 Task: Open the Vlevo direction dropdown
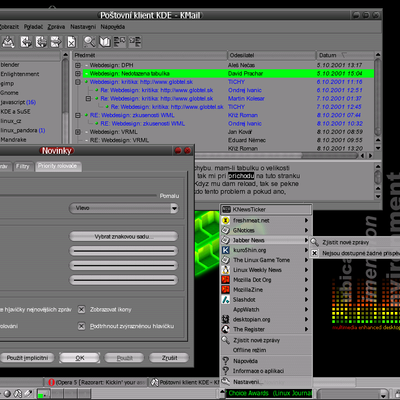pyautogui.click(x=124, y=208)
